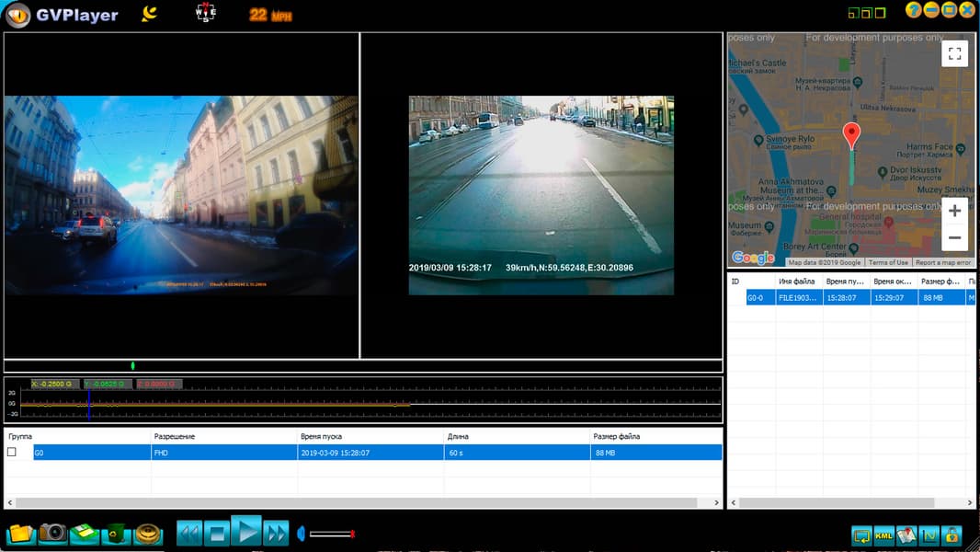Open help with the question mark icon
This screenshot has width=980, height=552.
913,10
